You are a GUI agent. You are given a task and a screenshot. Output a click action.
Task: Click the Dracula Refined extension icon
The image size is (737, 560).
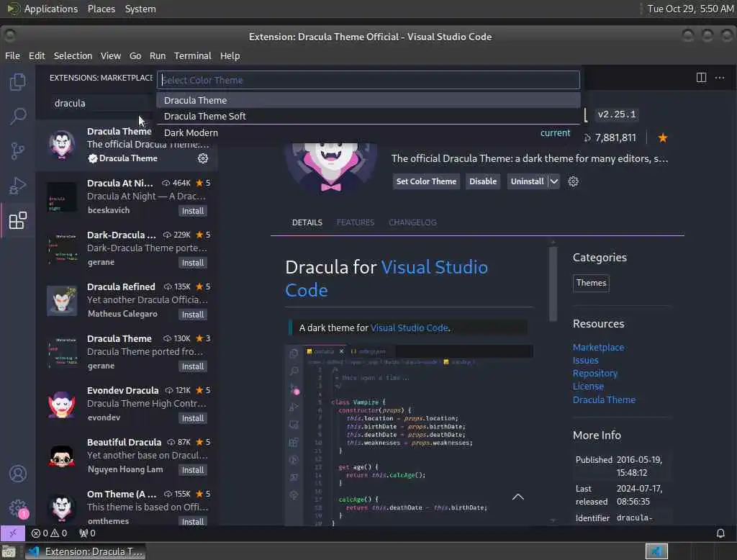tap(62, 300)
